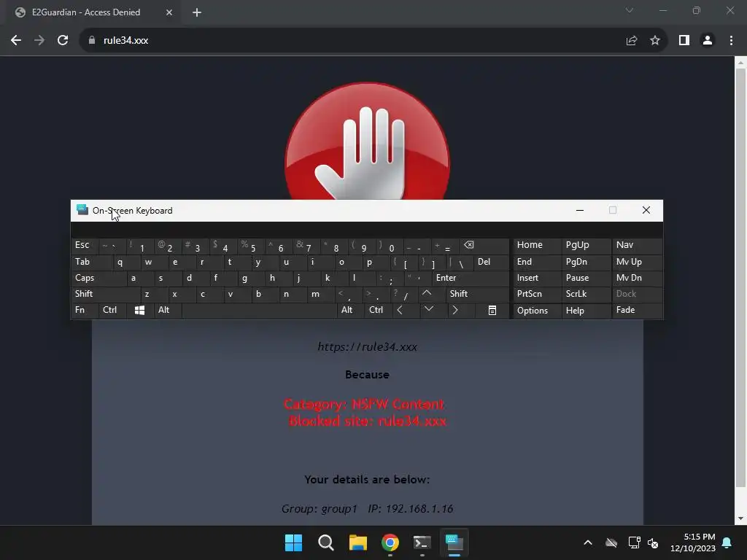Click the PrtScn key

coord(537,294)
